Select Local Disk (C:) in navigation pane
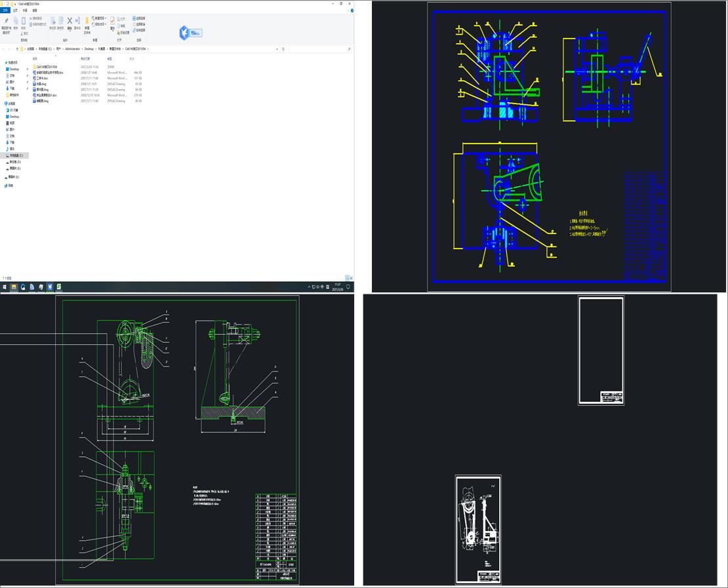Screen dimensions: 728x588 (16, 155)
